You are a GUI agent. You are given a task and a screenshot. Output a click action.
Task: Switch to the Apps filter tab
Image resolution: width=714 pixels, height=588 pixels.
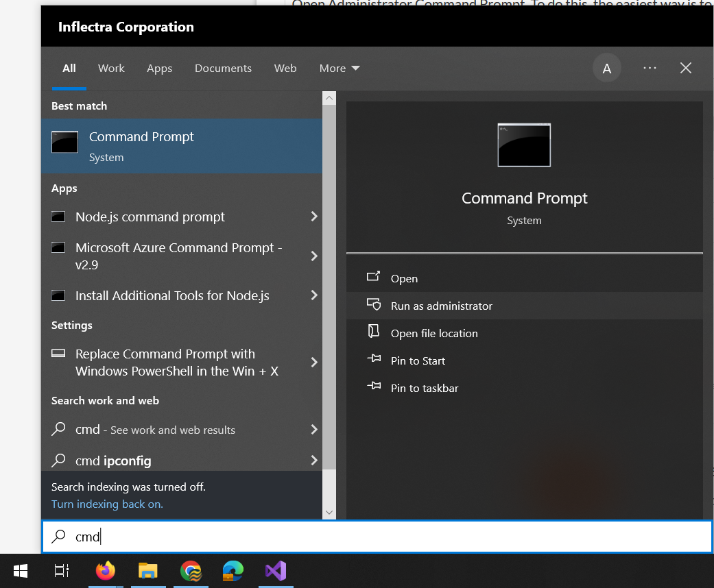point(159,69)
